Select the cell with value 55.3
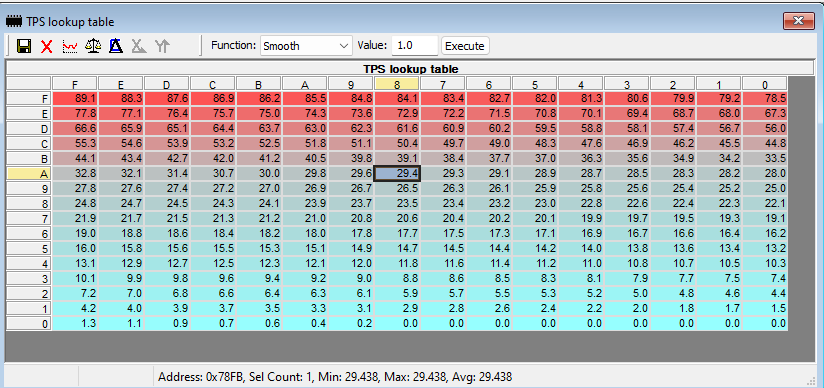This screenshot has height=388, width=824. click(x=75, y=144)
